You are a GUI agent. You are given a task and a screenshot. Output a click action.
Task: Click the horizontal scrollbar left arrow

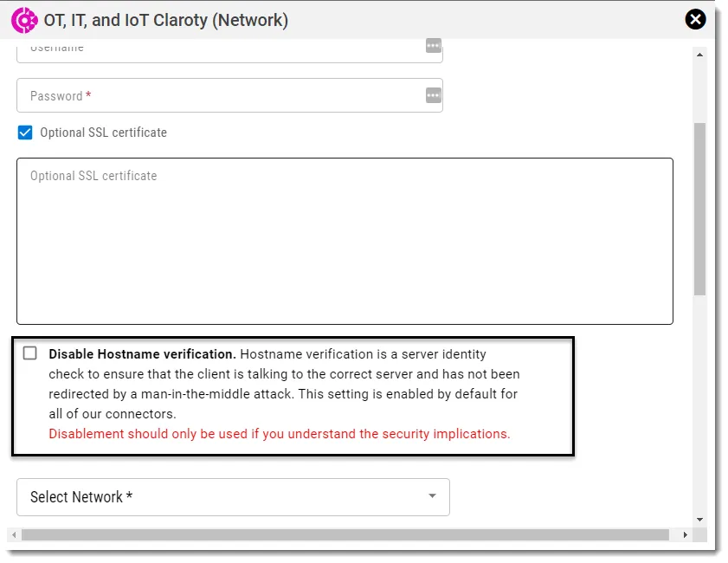point(14,534)
